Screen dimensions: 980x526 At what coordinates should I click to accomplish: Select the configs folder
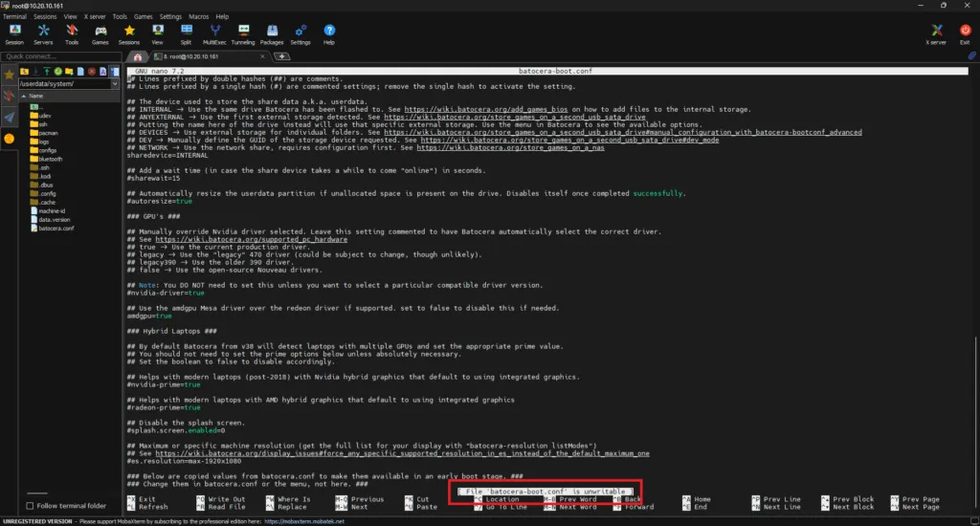tap(44, 150)
